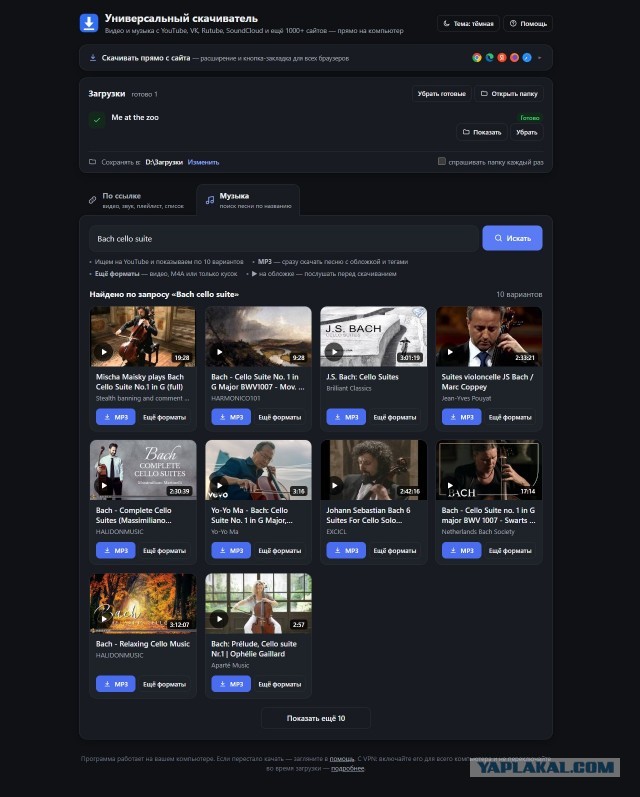Click the Yandex browser icon
The height and width of the screenshot is (797, 640).
click(502, 57)
